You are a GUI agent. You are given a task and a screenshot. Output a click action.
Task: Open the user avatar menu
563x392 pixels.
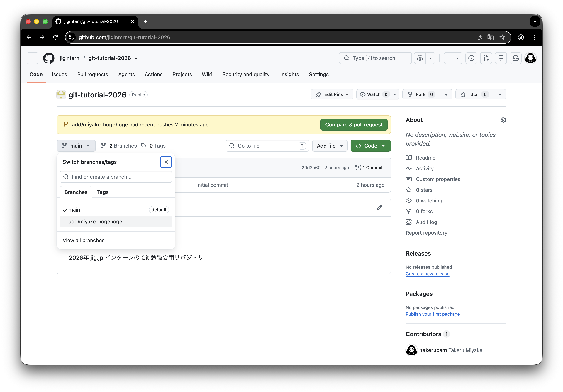point(530,58)
